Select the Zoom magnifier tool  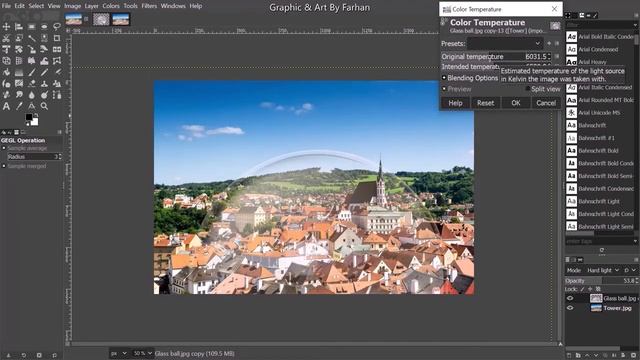44,106
